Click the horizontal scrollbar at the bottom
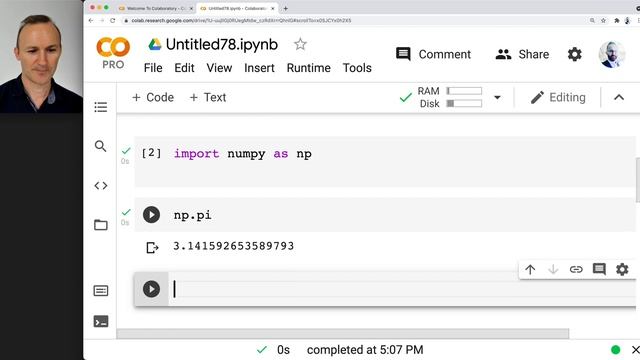Image resolution: width=640 pixels, height=360 pixels. 342,333
